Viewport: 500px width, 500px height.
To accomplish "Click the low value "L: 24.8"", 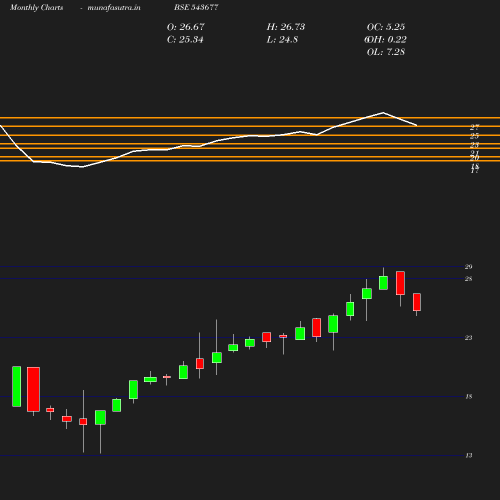I will click(x=282, y=40).
